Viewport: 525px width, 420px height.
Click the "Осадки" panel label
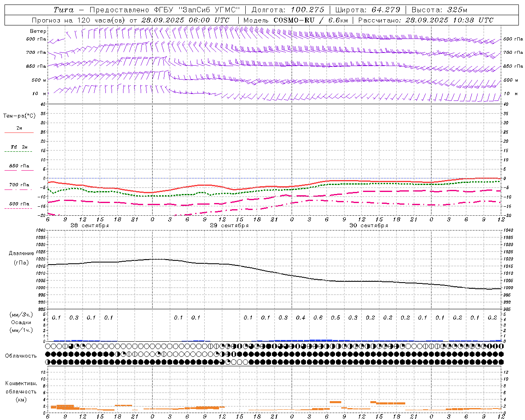[21, 322]
